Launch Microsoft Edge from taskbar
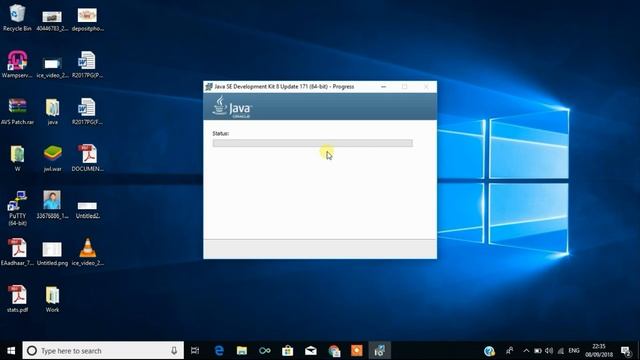The image size is (640, 360). (x=219, y=351)
